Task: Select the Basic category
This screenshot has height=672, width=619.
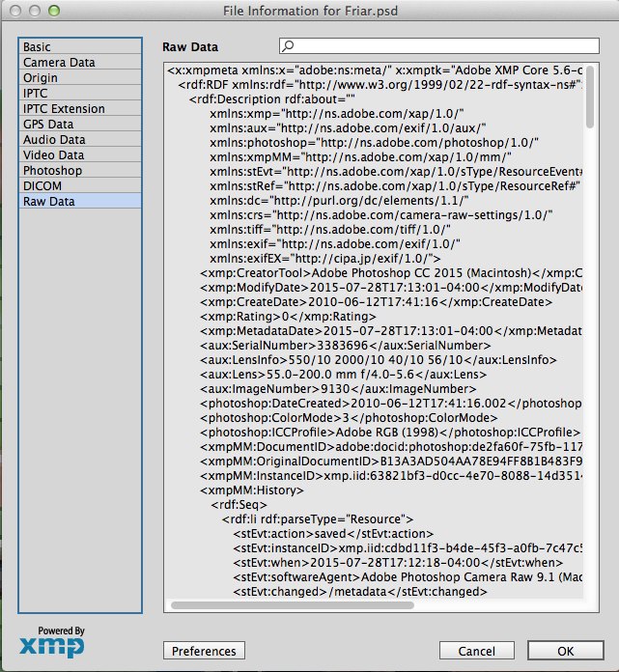Action: pos(80,46)
